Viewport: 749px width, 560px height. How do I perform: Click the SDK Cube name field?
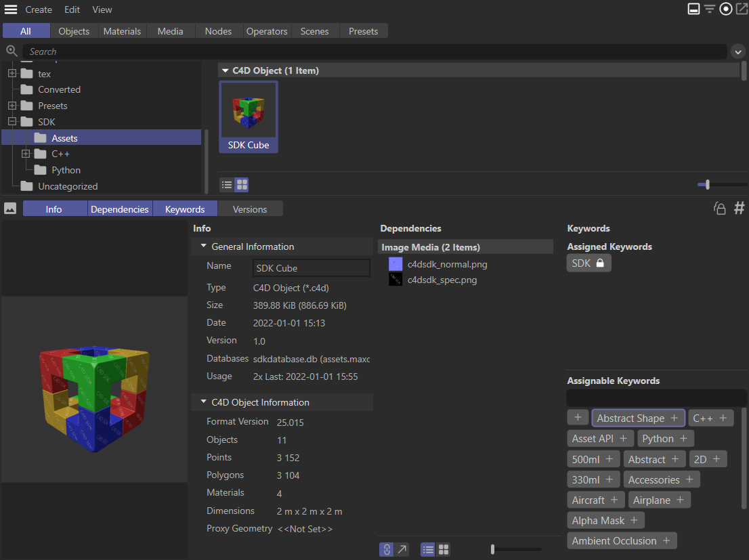311,268
